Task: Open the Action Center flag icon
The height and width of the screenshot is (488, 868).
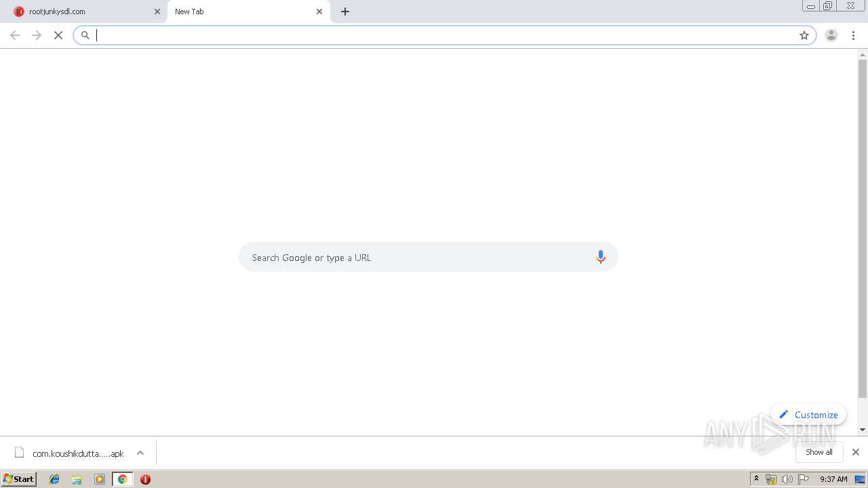Action: point(804,479)
